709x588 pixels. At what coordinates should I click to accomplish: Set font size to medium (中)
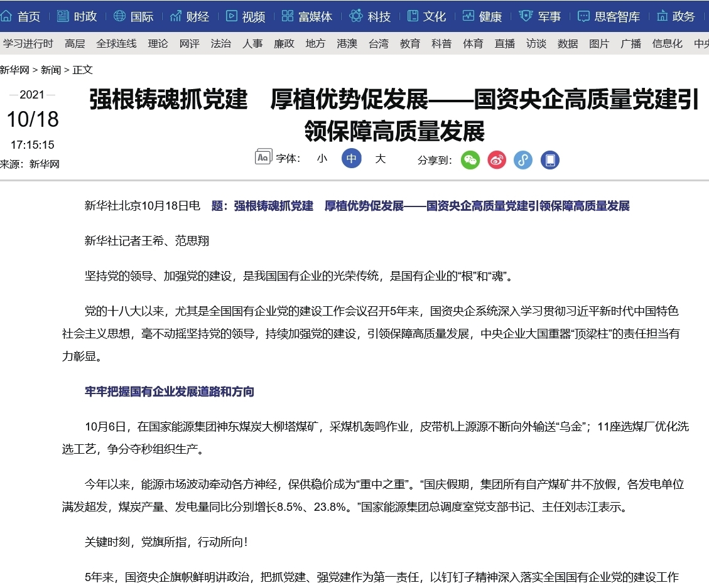pos(351,159)
